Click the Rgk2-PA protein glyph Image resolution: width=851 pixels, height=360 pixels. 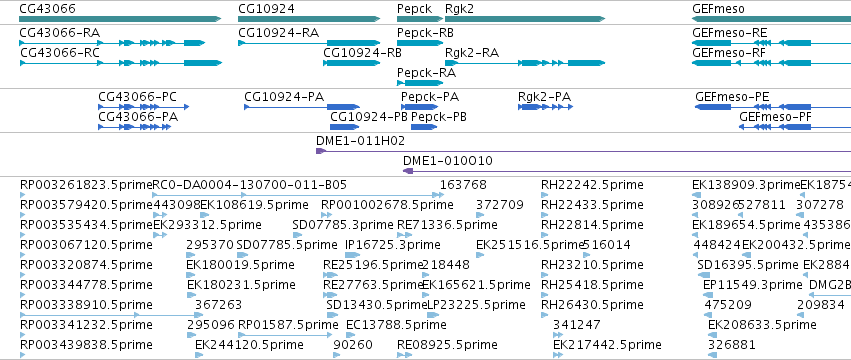point(545,107)
